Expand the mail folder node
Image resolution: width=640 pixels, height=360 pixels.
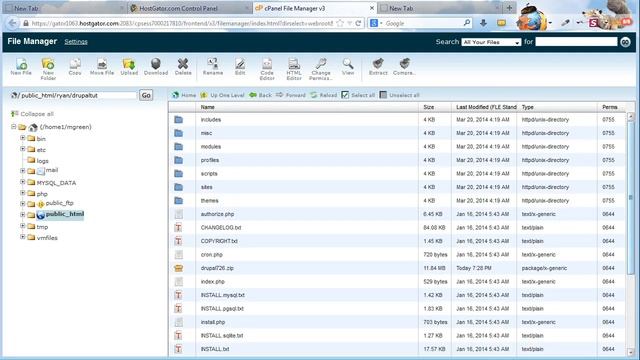(23, 171)
